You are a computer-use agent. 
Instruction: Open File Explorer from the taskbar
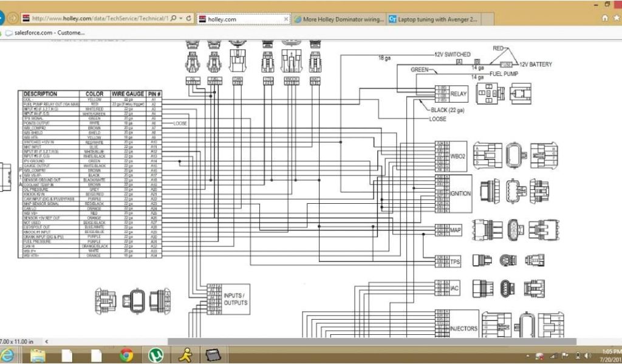38,355
